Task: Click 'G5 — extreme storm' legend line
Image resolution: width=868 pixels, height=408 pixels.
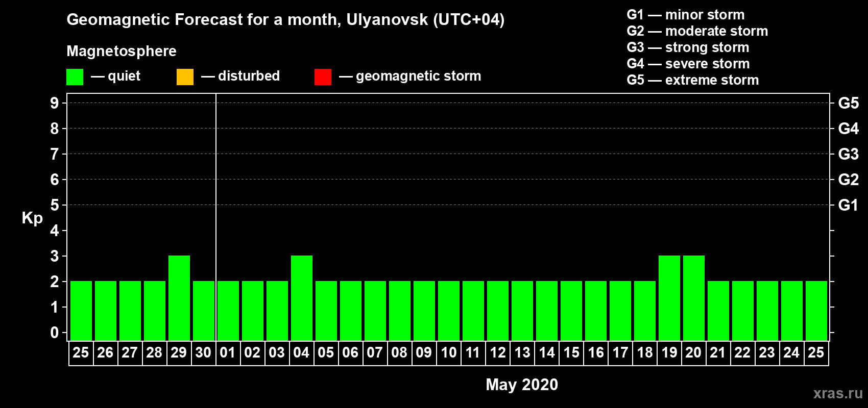Action: pos(692,80)
